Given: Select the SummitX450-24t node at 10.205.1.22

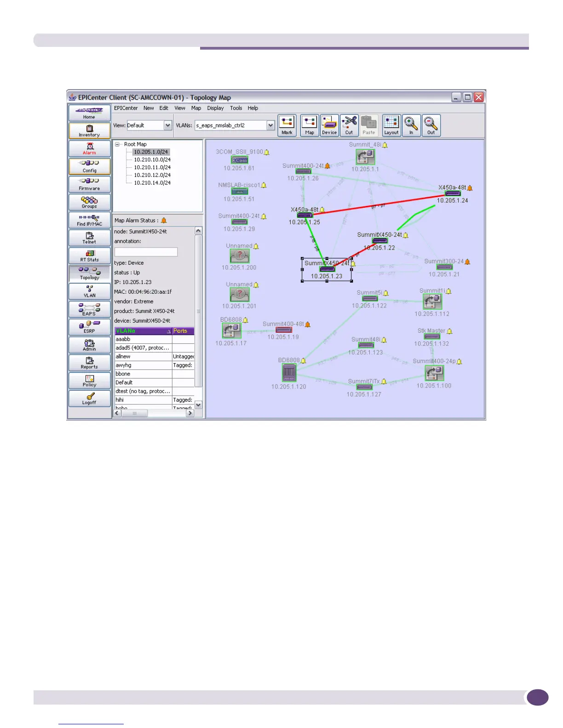Looking at the screenshot, I should pyautogui.click(x=380, y=240).
